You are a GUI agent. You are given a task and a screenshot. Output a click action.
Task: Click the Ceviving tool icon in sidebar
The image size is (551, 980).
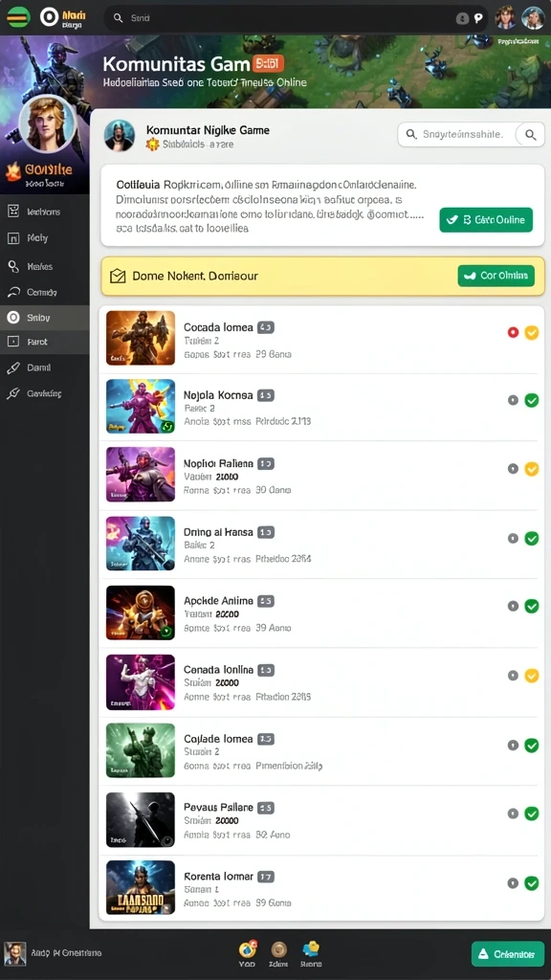[13, 393]
